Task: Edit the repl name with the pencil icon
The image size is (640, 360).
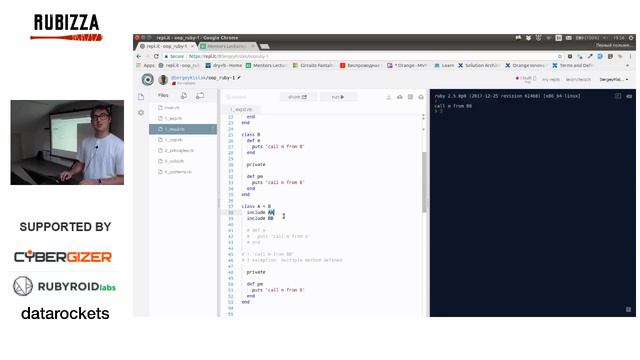Action: click(x=239, y=78)
